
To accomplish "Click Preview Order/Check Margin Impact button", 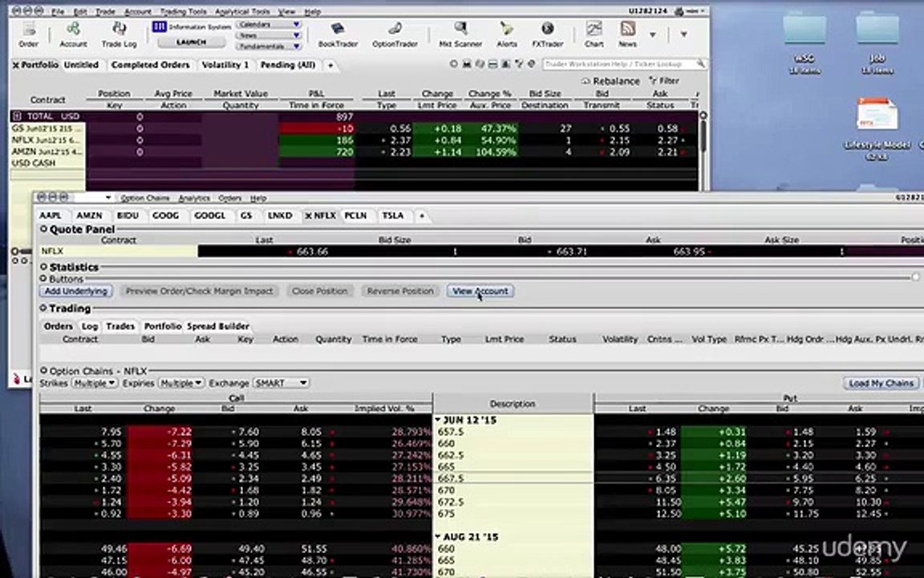I will pyautogui.click(x=199, y=291).
